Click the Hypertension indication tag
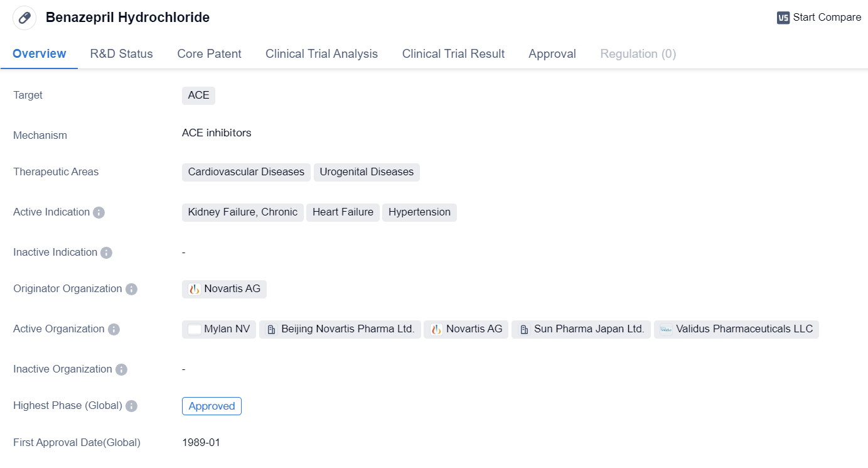Image resolution: width=868 pixels, height=468 pixels. pyautogui.click(x=419, y=212)
